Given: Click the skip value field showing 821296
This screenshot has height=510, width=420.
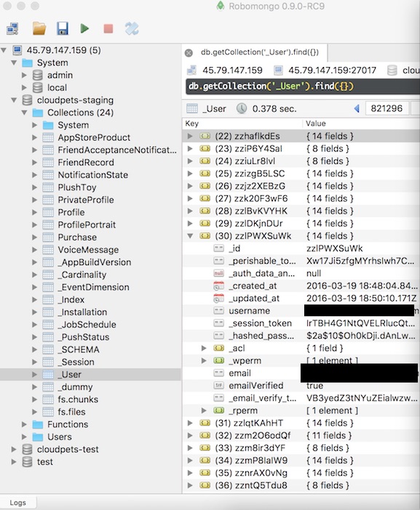Looking at the screenshot, I should pyautogui.click(x=387, y=109).
